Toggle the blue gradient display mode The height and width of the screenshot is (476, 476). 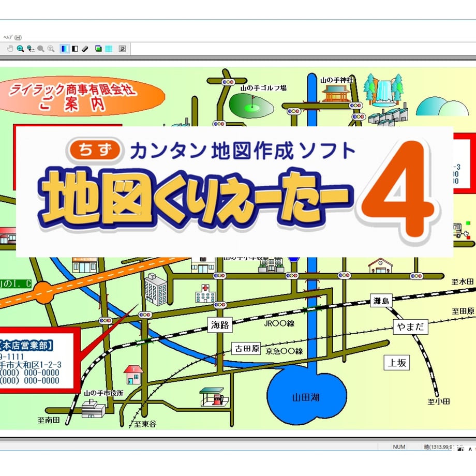coord(64,49)
